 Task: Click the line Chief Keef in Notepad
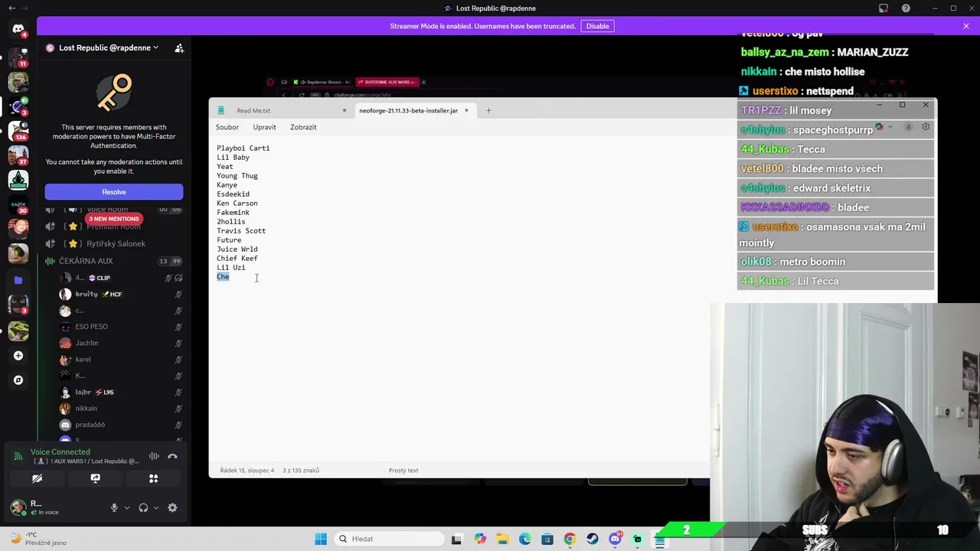237,259
